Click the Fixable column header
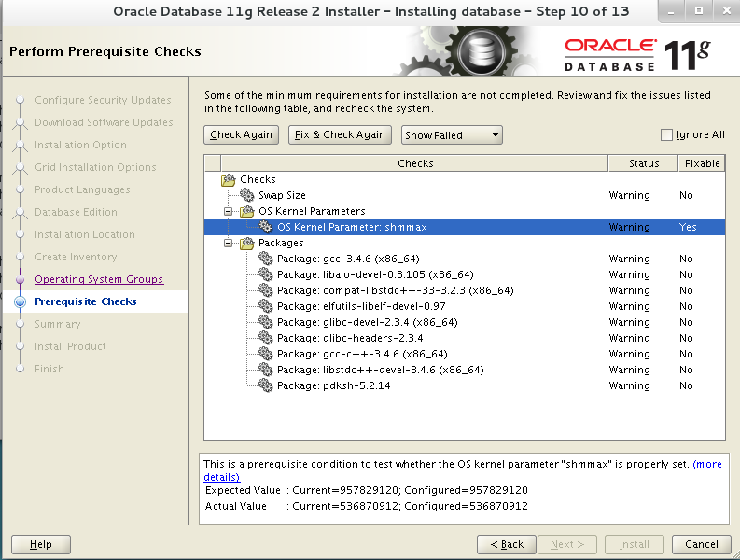 pos(703,163)
